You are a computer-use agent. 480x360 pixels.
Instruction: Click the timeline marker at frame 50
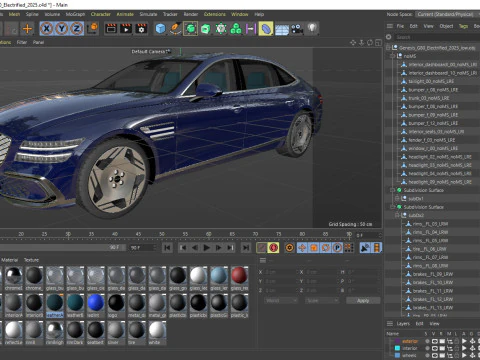(162, 234)
